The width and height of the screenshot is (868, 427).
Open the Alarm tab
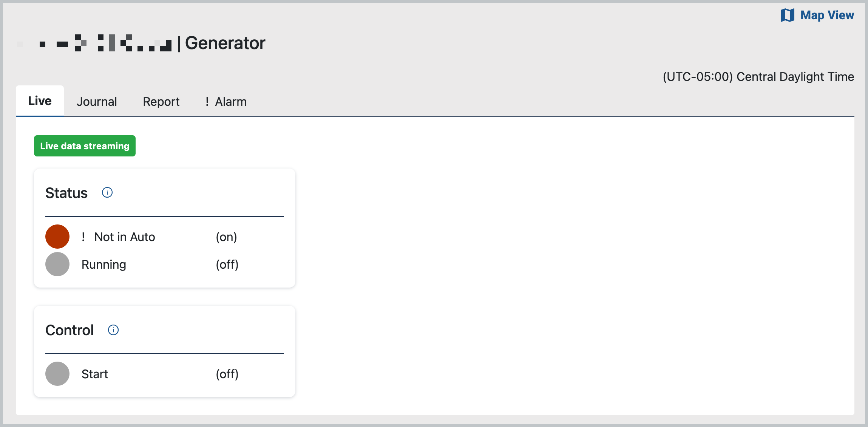230,102
